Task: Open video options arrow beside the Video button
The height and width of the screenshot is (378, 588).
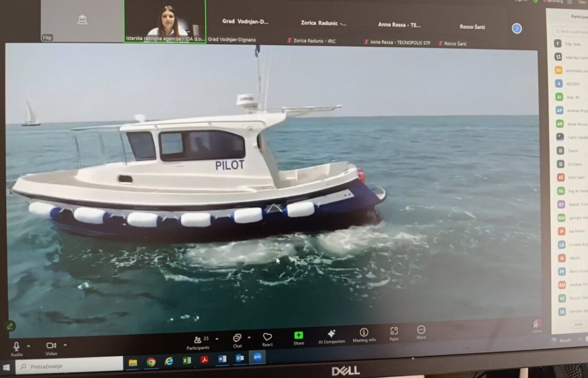Action: pyautogui.click(x=65, y=344)
